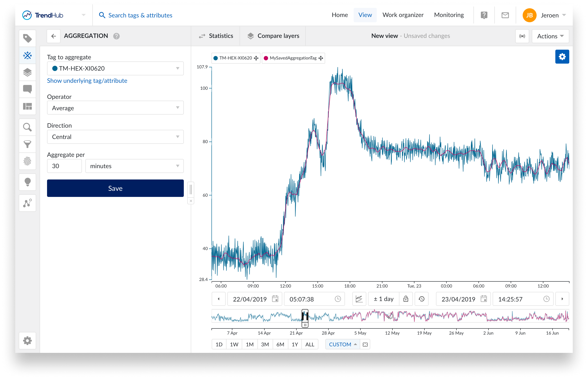Click the context bar range slider handle
The image size is (588, 379).
pos(305,325)
